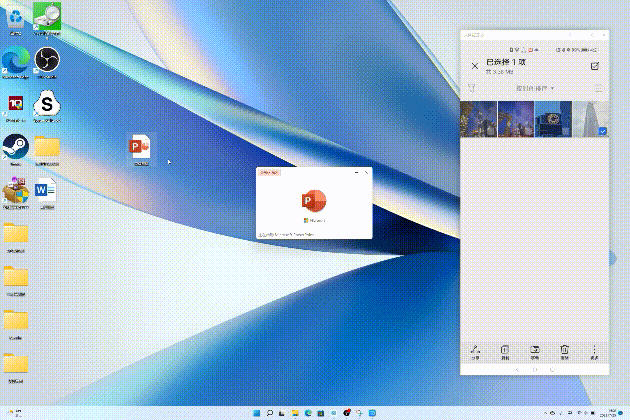Switch the list/grid view toggle

click(x=598, y=88)
